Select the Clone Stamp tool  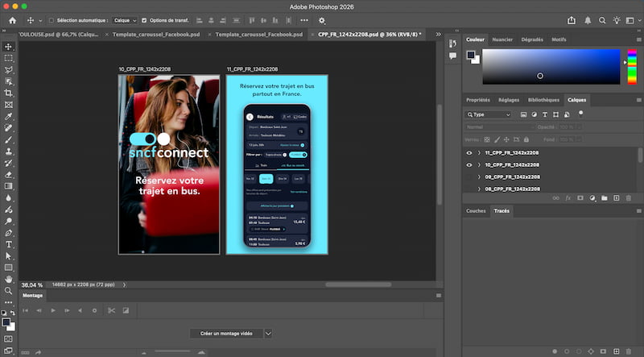(x=8, y=152)
